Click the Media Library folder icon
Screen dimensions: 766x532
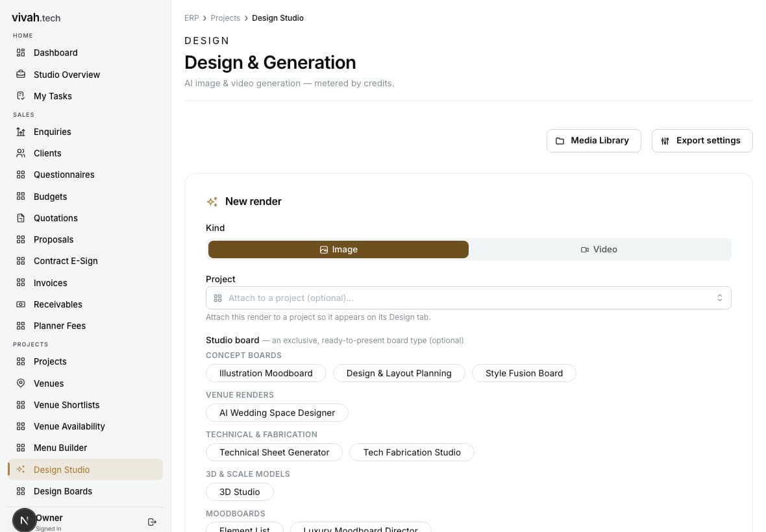[560, 141]
